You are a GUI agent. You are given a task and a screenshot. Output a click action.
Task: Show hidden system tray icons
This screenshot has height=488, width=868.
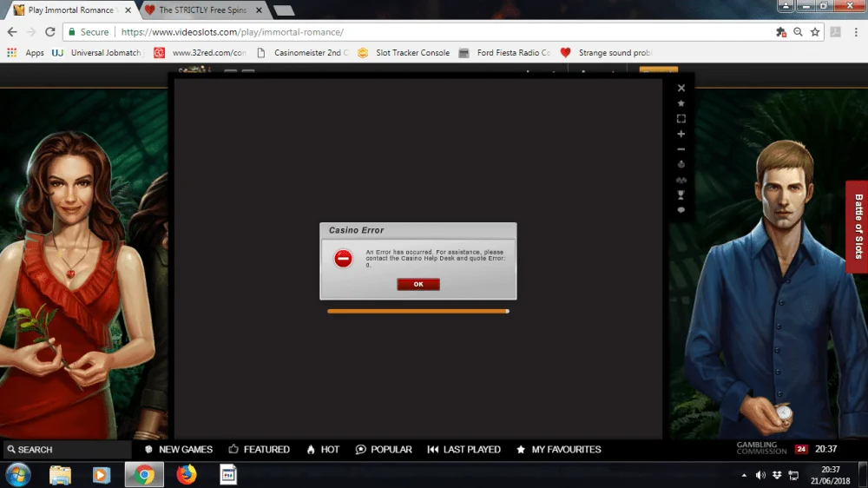pyautogui.click(x=744, y=475)
